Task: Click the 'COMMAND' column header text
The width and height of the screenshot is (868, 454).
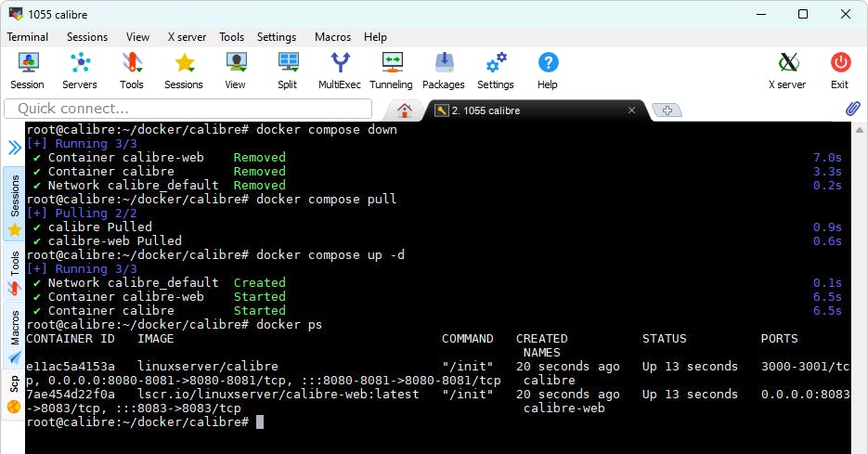Action: pos(468,339)
